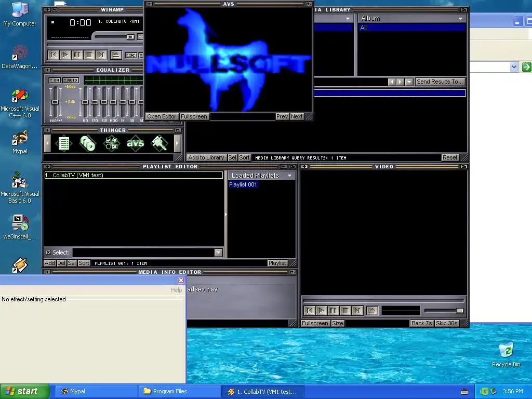
Task: Select CollabTV (VM1 test) playlist entry
Action: (x=134, y=175)
